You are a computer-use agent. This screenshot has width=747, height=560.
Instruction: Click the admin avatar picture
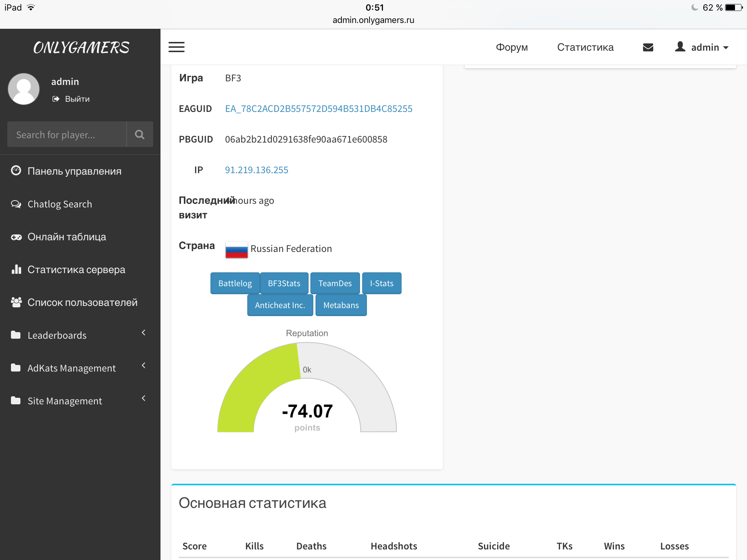click(x=24, y=89)
